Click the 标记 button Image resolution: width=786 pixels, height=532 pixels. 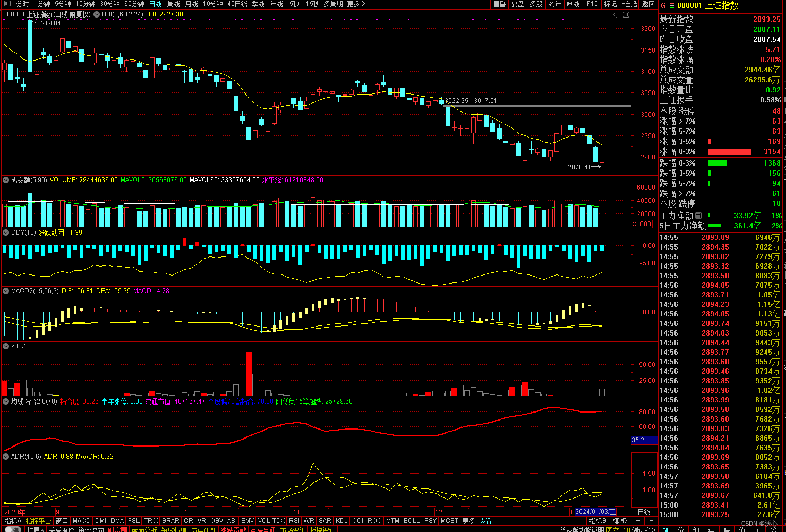(x=610, y=4)
